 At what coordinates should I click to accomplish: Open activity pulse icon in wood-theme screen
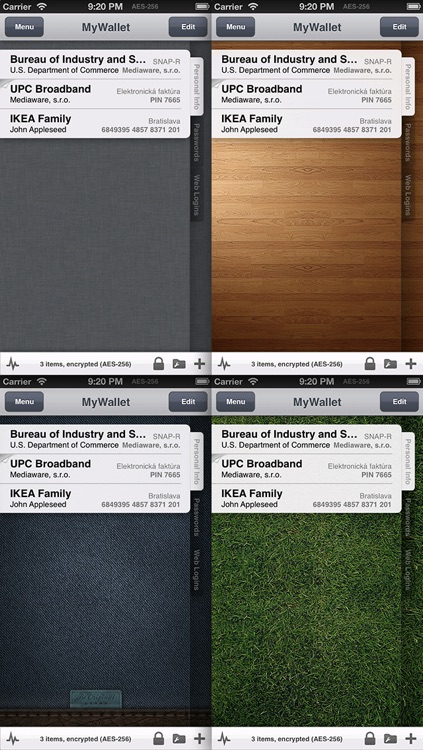coord(224,364)
